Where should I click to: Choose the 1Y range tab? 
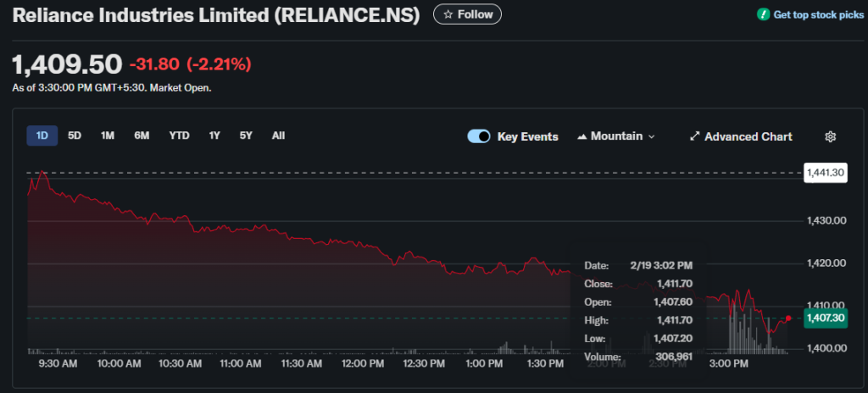pos(214,136)
